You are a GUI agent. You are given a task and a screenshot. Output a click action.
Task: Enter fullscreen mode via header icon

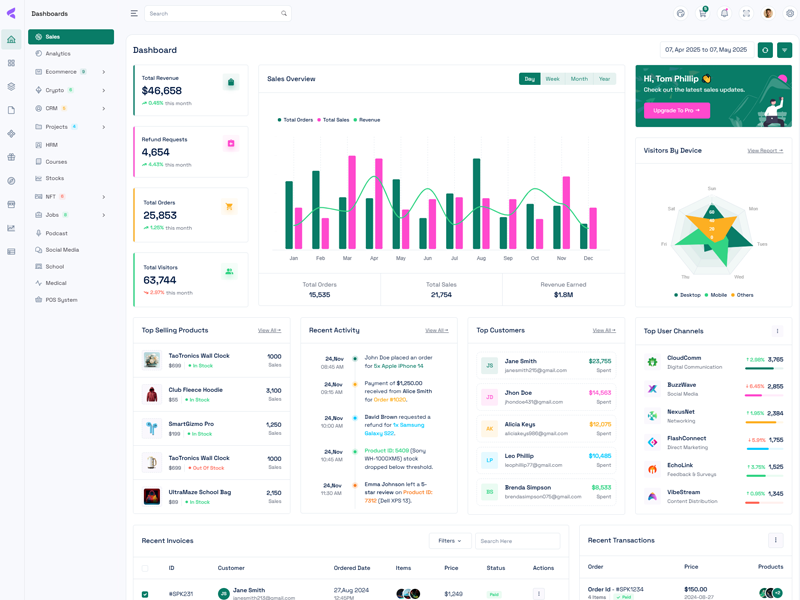[746, 14]
